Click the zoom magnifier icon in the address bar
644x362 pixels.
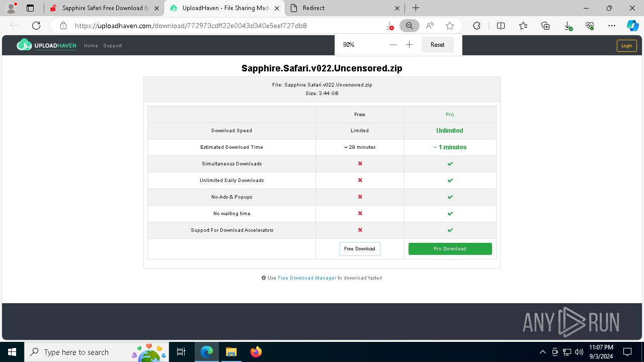pyautogui.click(x=410, y=26)
